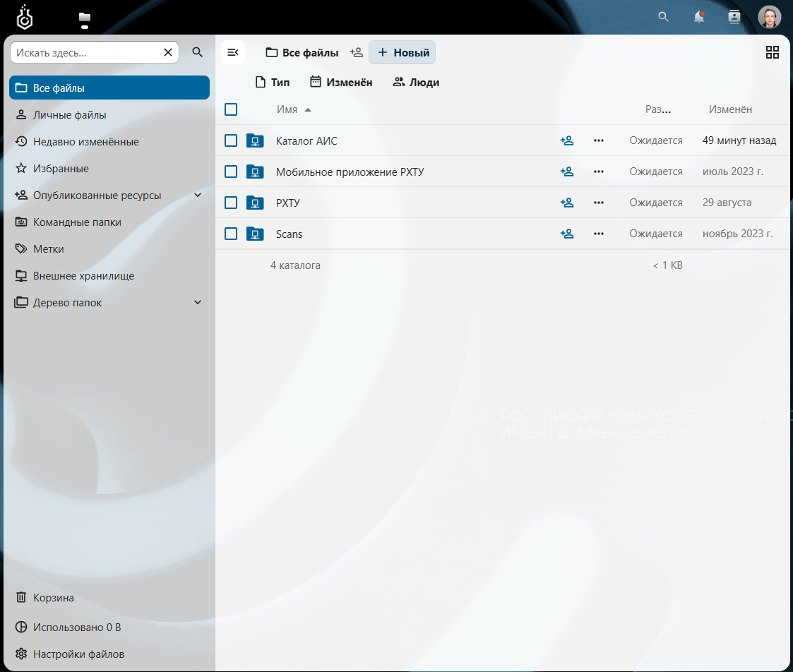Select the РХТУ folder checkbox
The image size is (793, 672).
(231, 203)
